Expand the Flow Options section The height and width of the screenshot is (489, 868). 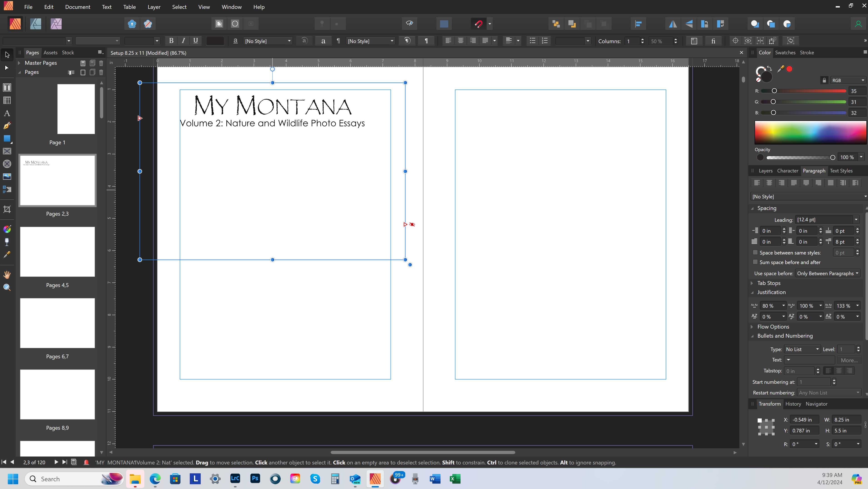(752, 326)
